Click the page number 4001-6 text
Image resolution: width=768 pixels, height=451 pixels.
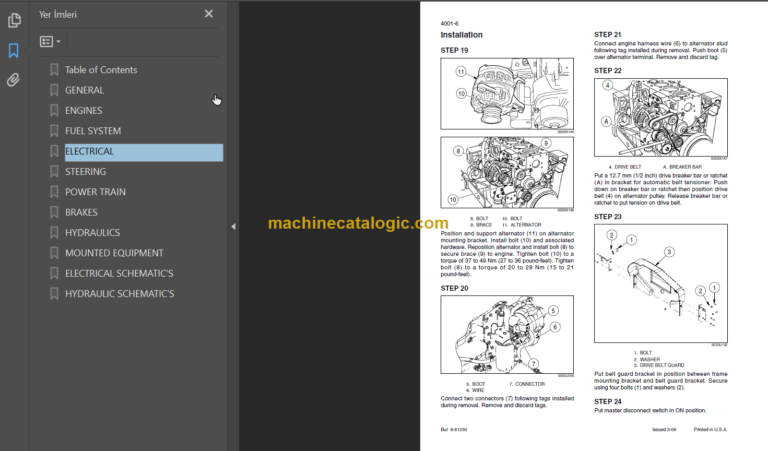pyautogui.click(x=449, y=24)
